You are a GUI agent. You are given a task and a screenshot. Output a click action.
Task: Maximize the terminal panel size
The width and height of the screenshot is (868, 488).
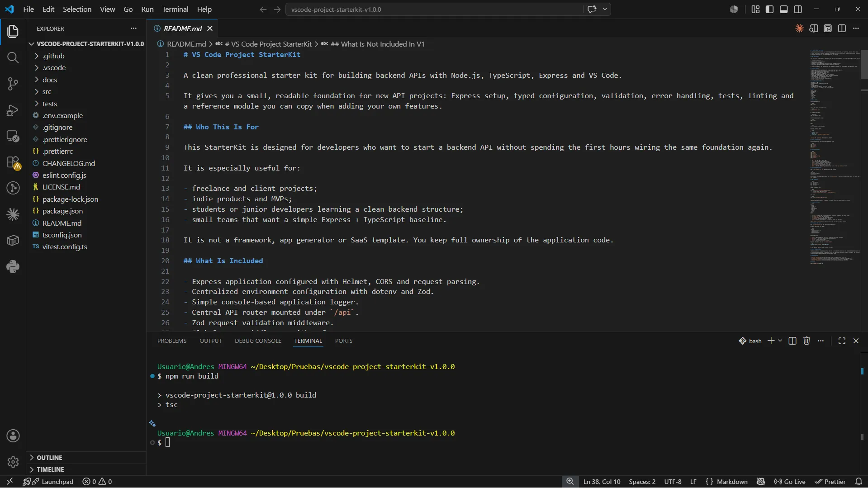[x=842, y=341]
